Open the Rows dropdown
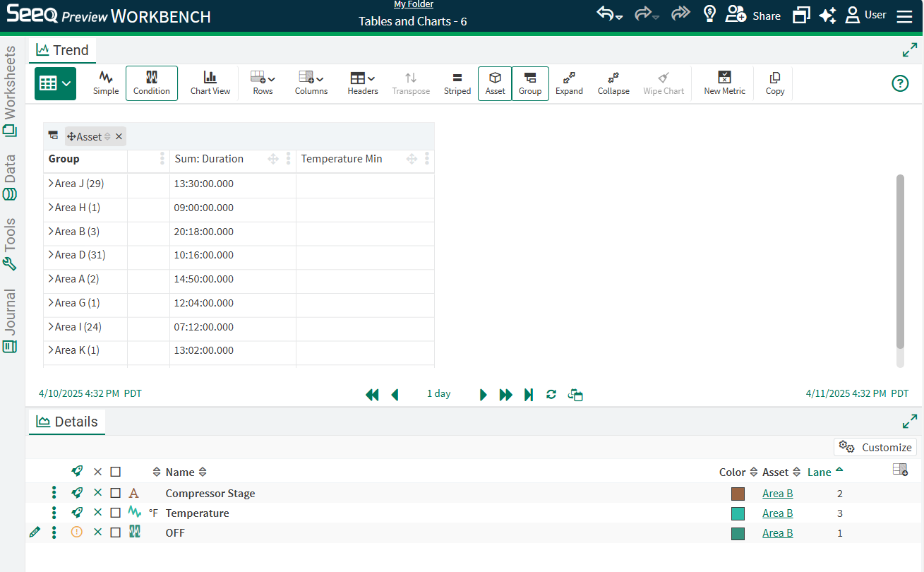 tap(263, 83)
